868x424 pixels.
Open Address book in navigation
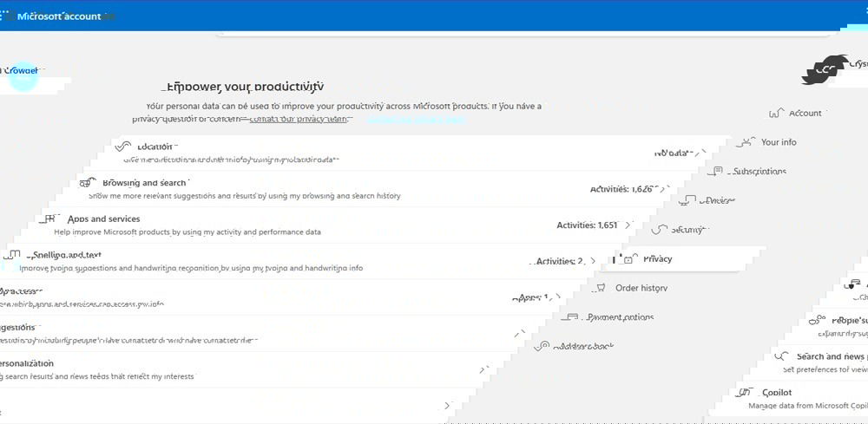click(583, 347)
